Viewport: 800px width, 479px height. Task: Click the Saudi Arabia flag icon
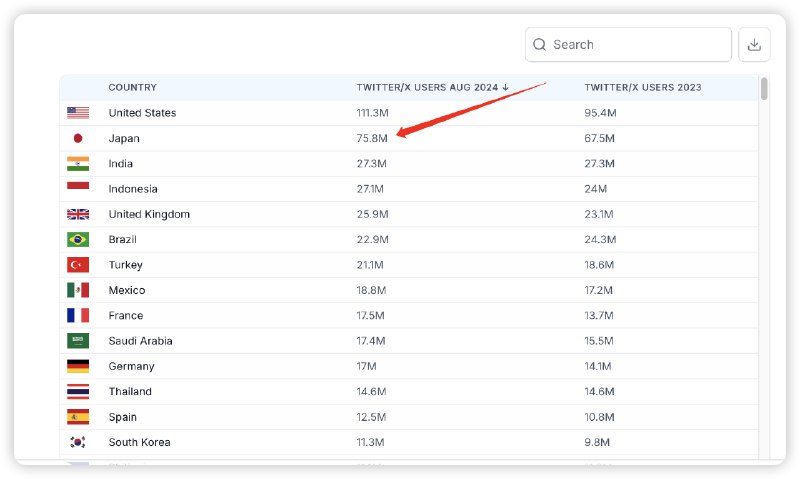(78, 341)
